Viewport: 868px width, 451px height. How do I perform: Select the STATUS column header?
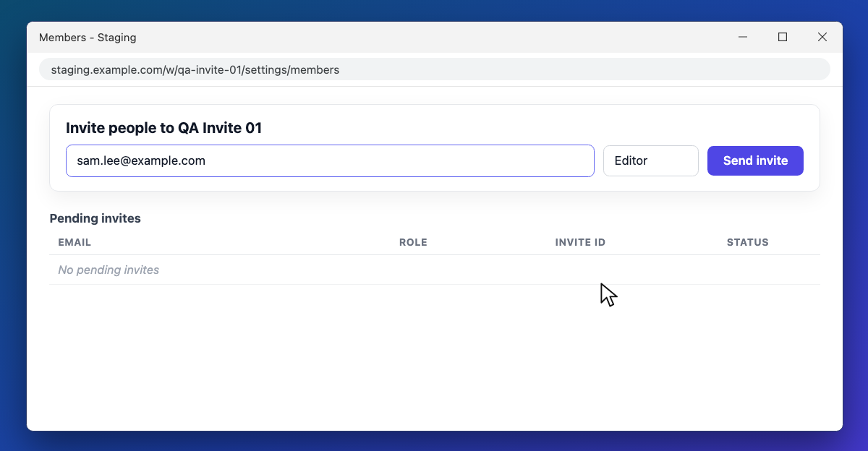pyautogui.click(x=747, y=242)
